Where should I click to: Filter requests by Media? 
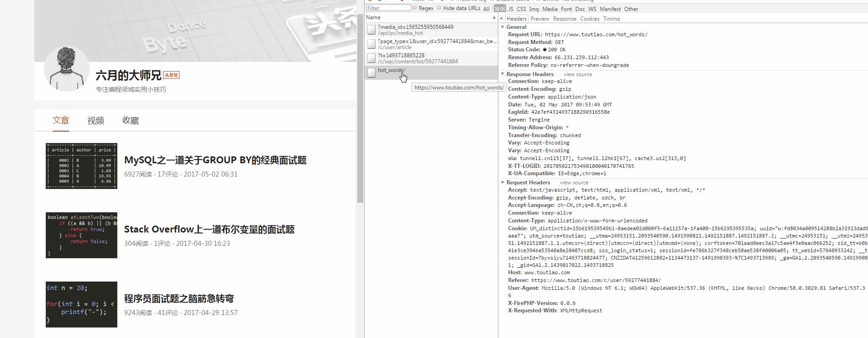pyautogui.click(x=550, y=9)
